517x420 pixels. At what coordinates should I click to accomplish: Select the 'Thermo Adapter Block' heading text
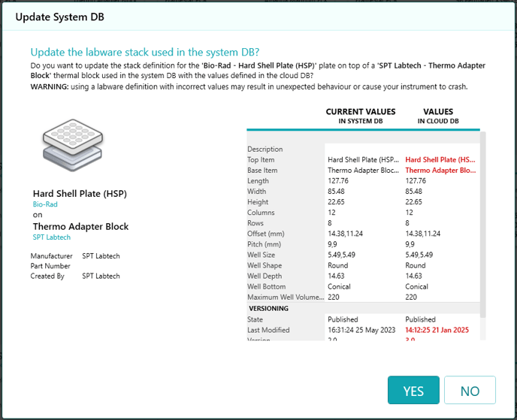80,226
